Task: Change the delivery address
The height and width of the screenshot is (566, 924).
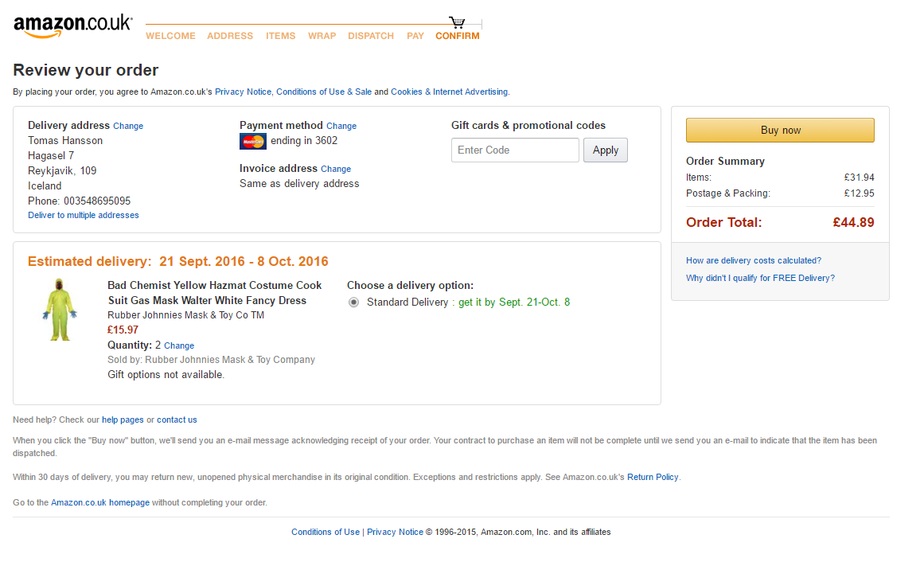Action: [x=128, y=126]
